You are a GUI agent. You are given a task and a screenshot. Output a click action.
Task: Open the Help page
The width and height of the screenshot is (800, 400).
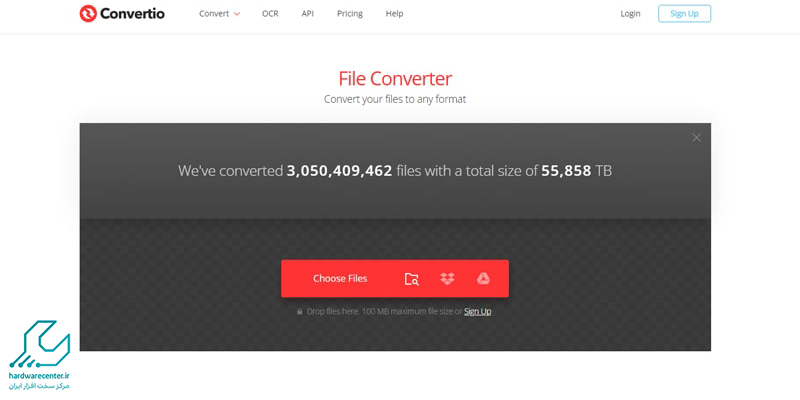(x=394, y=14)
